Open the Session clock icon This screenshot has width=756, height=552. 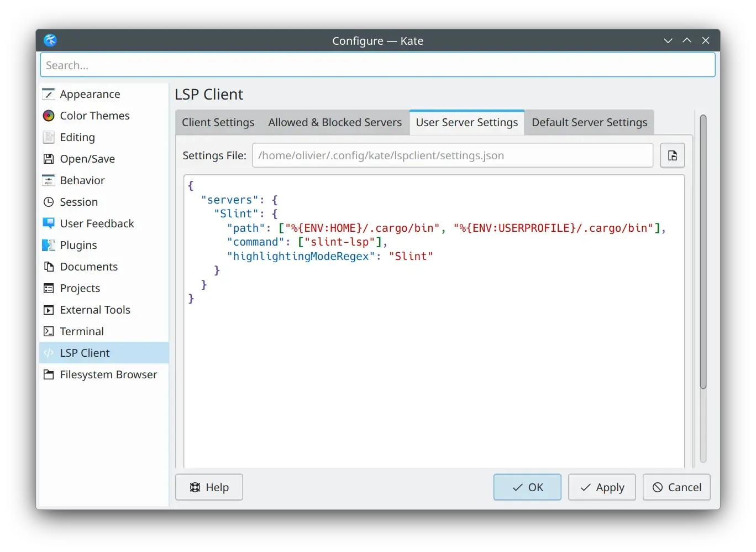click(x=49, y=202)
